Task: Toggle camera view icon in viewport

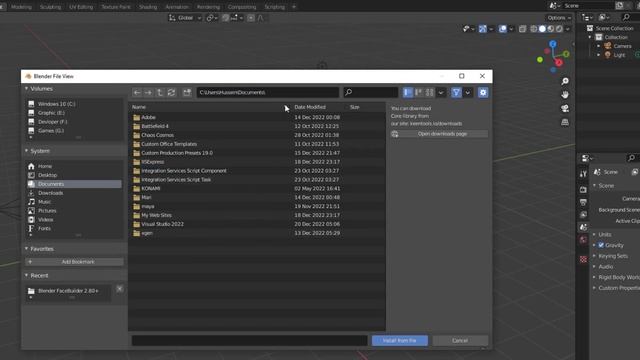Action: tap(565, 108)
